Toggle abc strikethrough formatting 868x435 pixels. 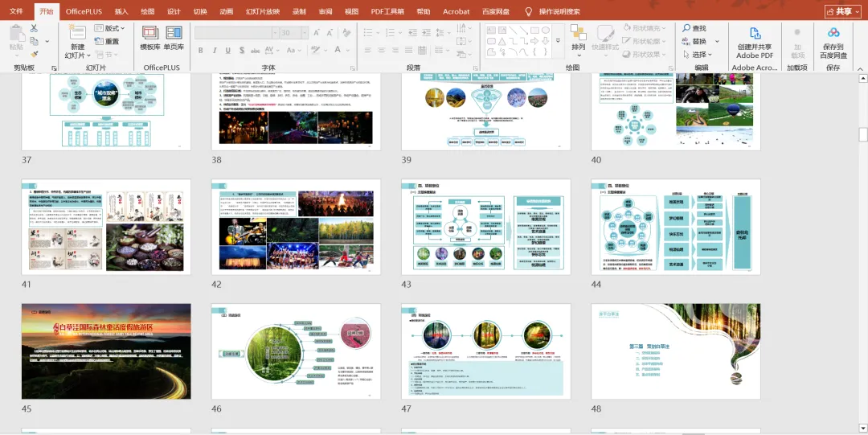point(256,51)
